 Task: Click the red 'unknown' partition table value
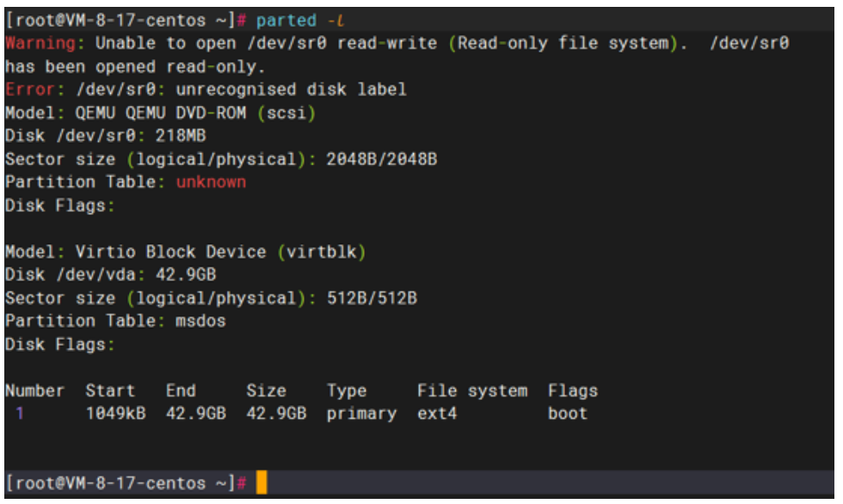click(x=211, y=182)
